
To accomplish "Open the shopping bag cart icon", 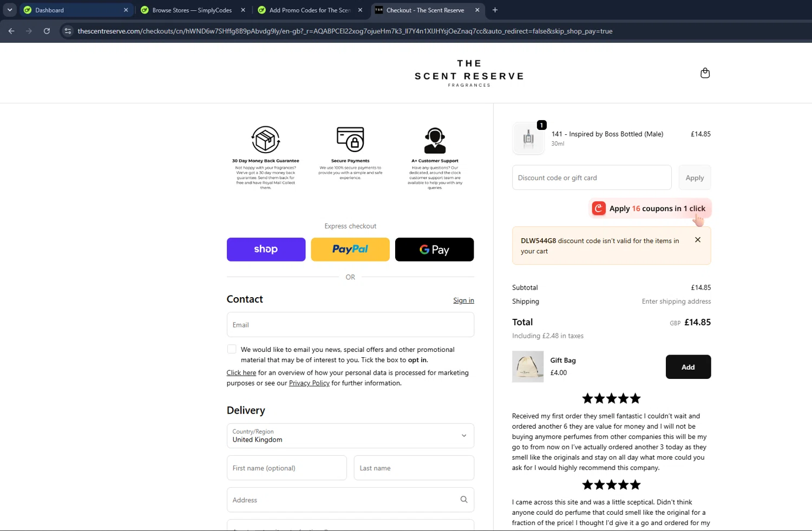I will 705,73.
